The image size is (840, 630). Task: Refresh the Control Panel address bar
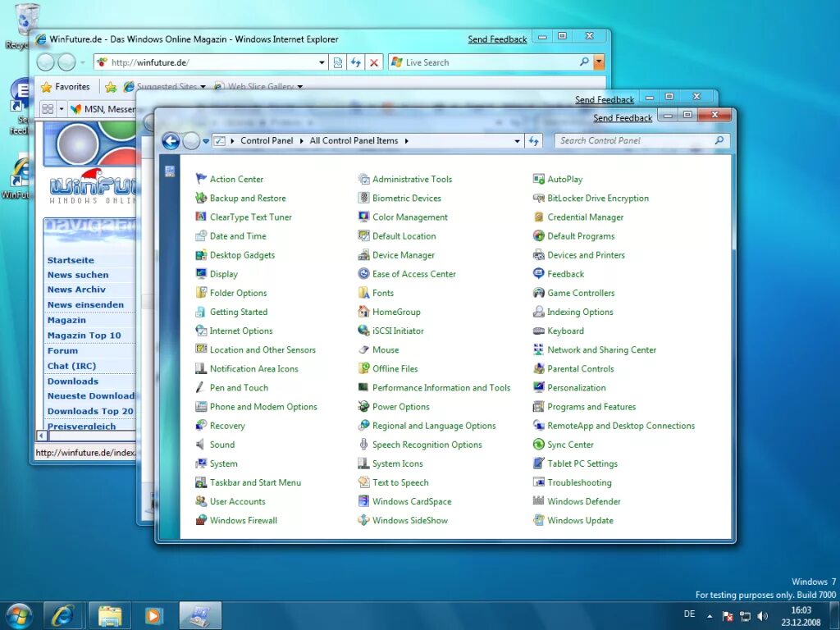point(533,141)
